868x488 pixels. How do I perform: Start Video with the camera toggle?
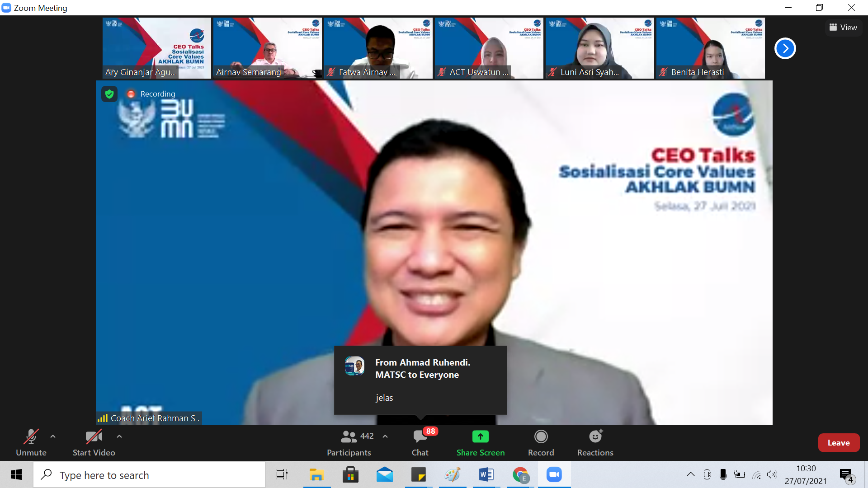[x=94, y=436]
